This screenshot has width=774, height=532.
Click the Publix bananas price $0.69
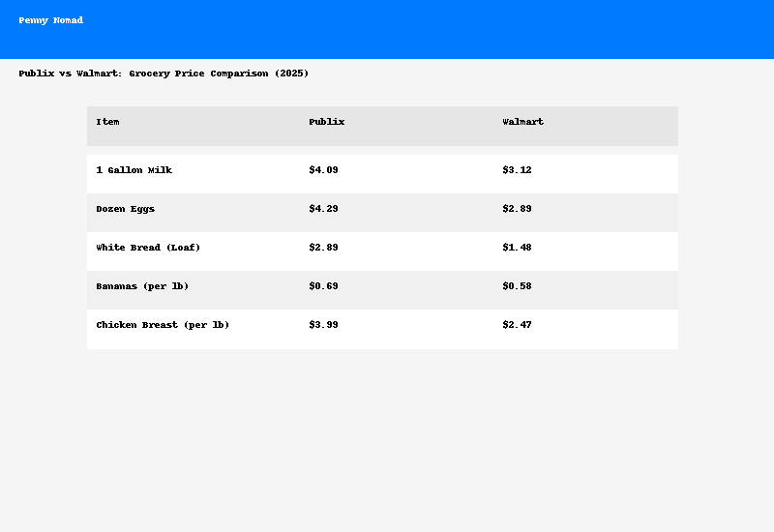click(323, 286)
